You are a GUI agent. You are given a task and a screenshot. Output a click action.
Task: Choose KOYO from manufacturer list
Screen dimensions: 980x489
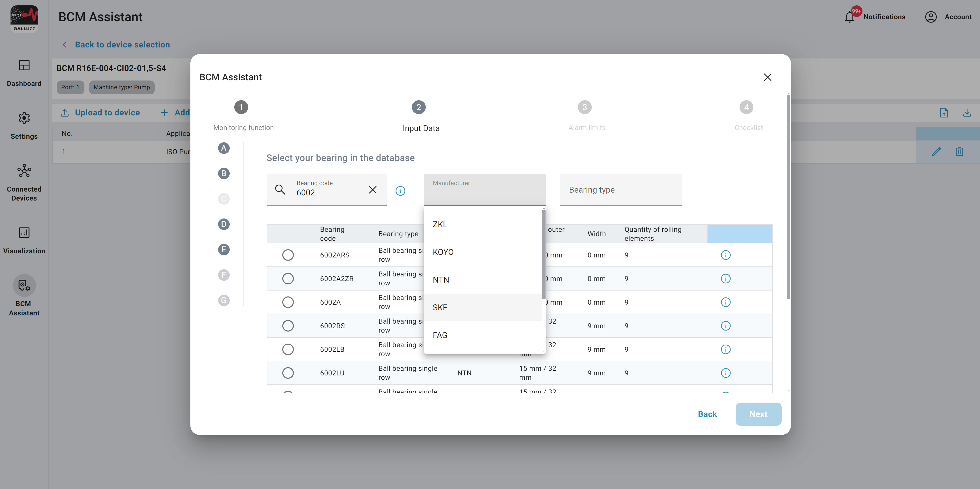(443, 252)
